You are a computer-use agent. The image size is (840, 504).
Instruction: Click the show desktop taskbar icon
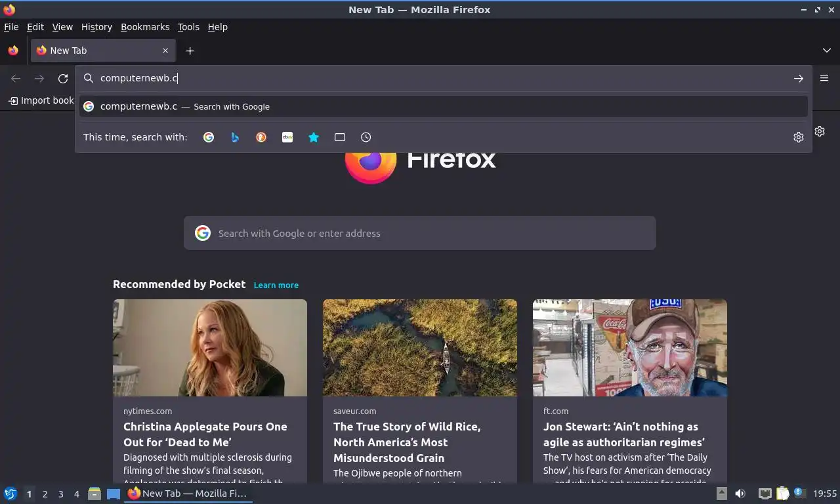click(x=114, y=493)
